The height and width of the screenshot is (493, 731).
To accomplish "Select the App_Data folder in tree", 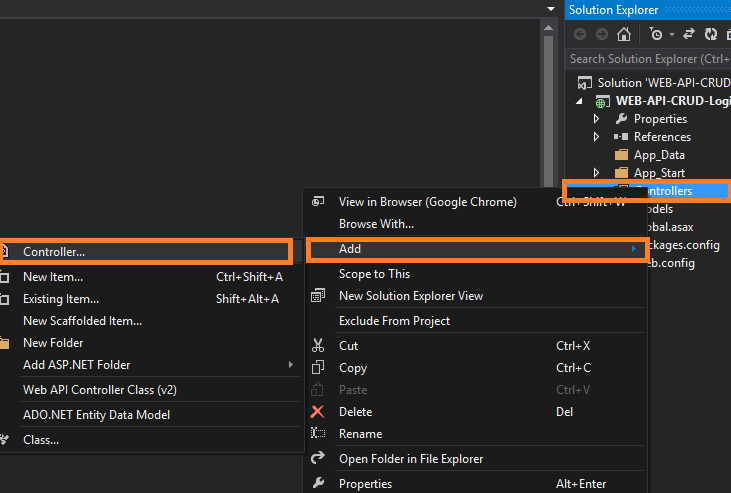I will (x=659, y=155).
